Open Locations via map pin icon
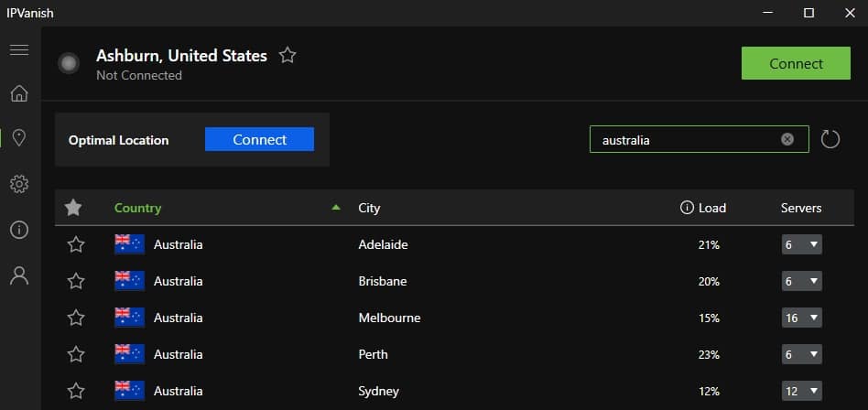The image size is (868, 410). 19,138
